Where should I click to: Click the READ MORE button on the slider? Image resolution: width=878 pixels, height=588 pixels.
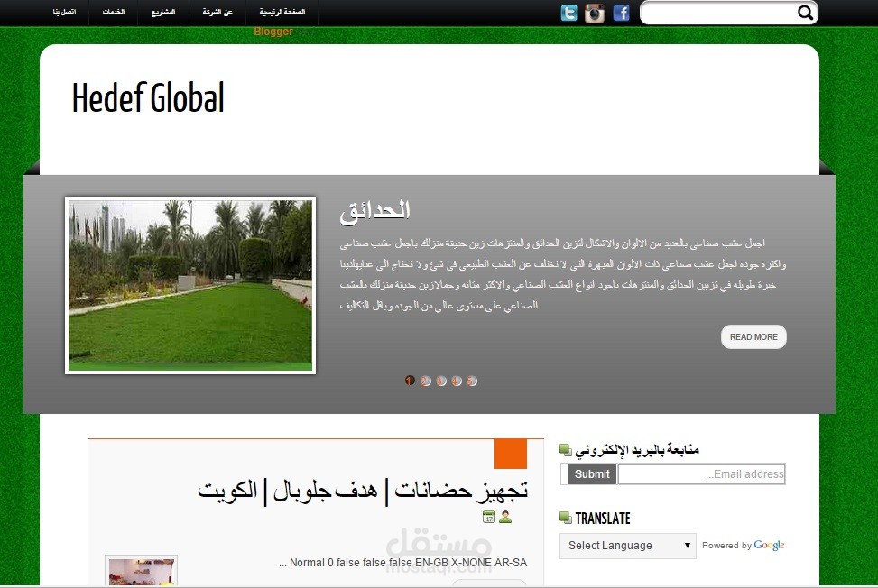(x=753, y=336)
